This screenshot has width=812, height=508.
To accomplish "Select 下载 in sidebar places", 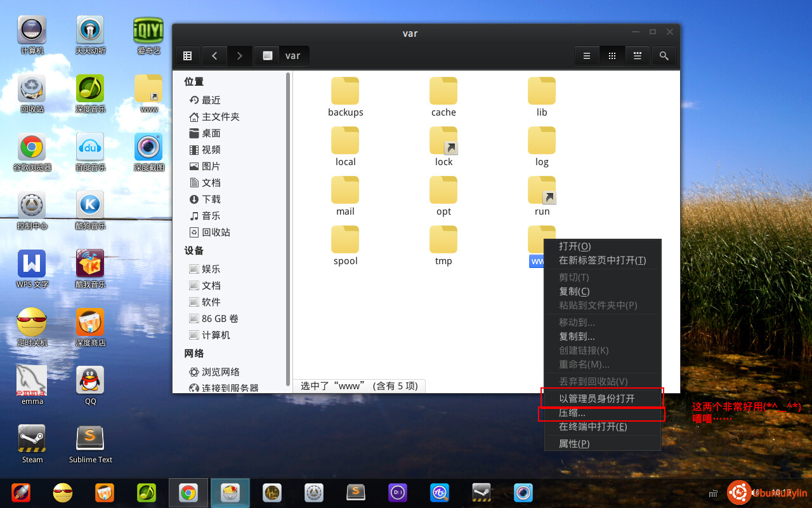I will pyautogui.click(x=211, y=199).
